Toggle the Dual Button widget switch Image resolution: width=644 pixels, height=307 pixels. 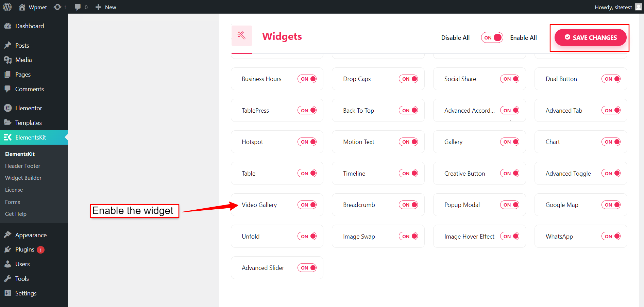(x=611, y=79)
